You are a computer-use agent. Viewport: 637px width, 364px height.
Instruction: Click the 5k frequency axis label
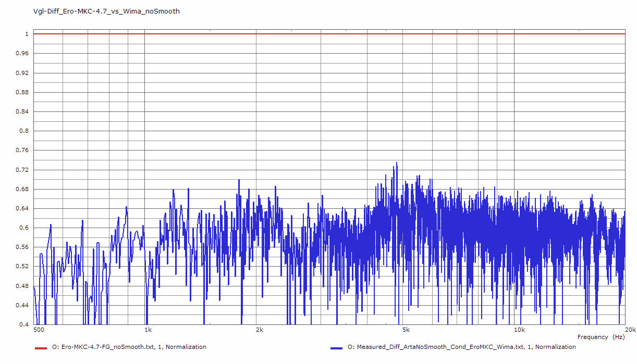coord(406,330)
